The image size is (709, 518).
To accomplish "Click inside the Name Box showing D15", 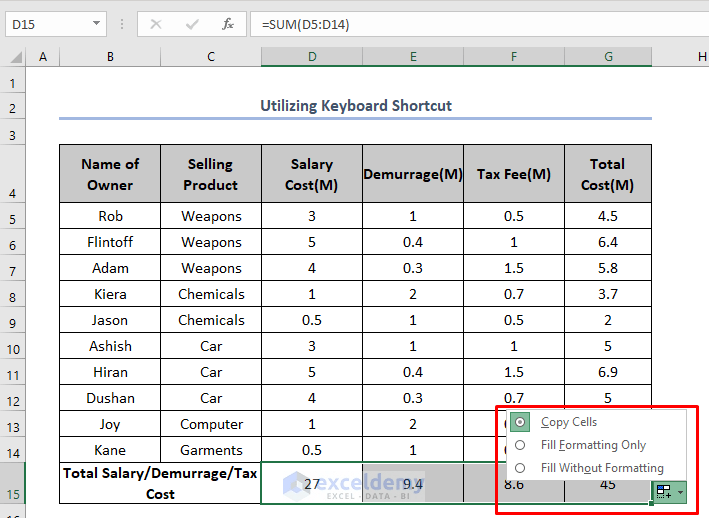I will (50, 24).
